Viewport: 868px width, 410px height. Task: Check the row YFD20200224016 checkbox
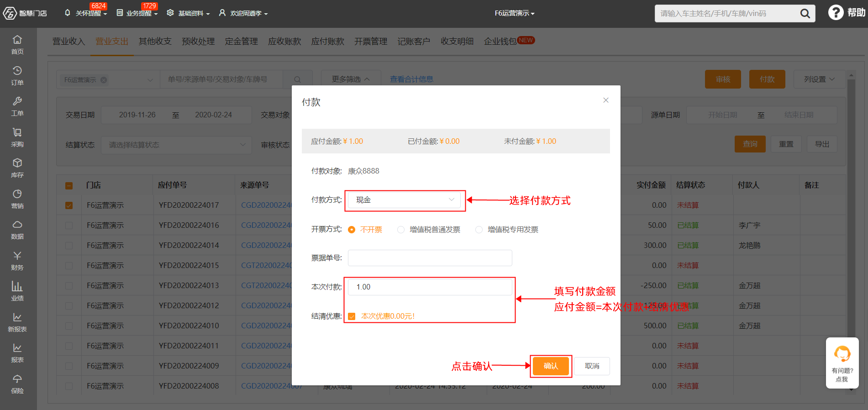69,226
